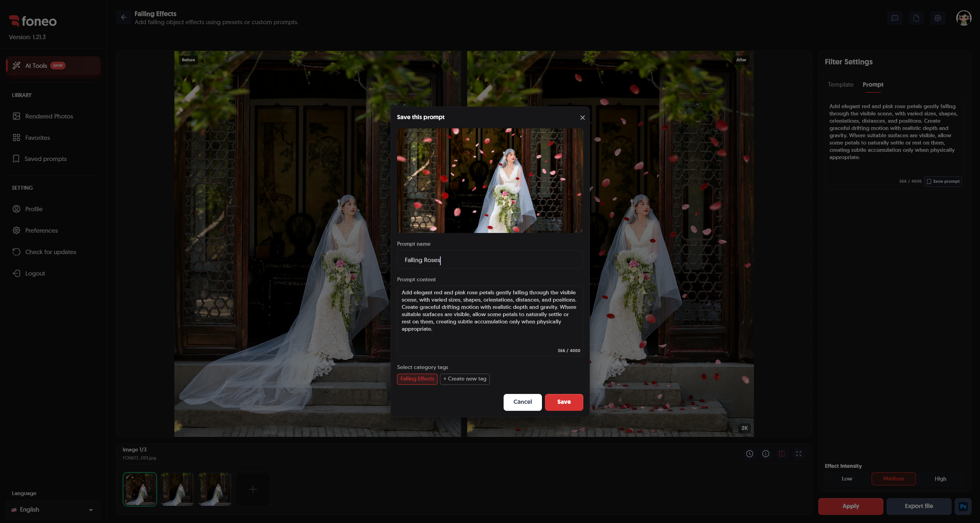Enter fullscreen with the expand icon

pos(798,454)
